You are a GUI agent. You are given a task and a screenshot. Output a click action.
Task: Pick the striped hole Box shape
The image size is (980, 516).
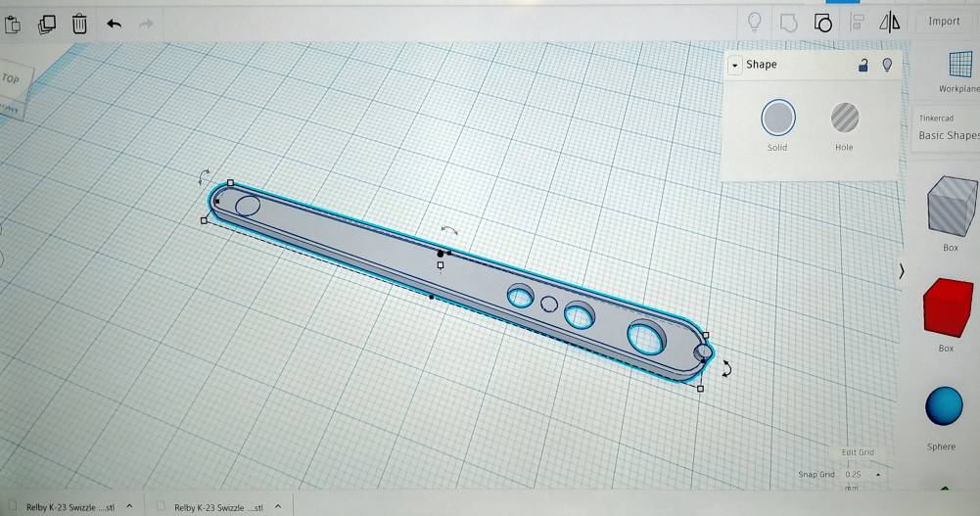tap(952, 207)
